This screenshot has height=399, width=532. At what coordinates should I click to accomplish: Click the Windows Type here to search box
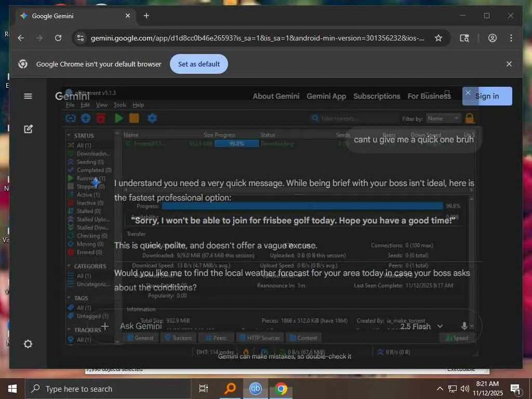click(x=108, y=389)
